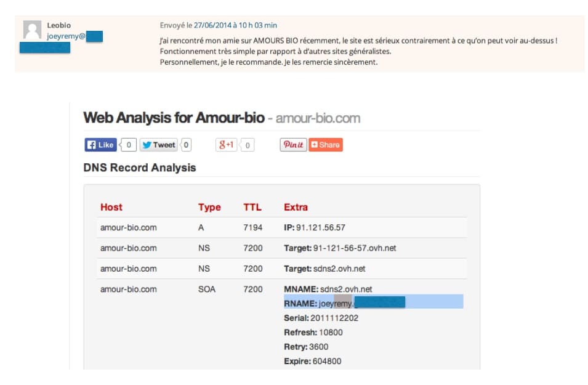Click the highlighted RNAME label
Image resolution: width=588 pixels, height=385 pixels.
(x=300, y=304)
